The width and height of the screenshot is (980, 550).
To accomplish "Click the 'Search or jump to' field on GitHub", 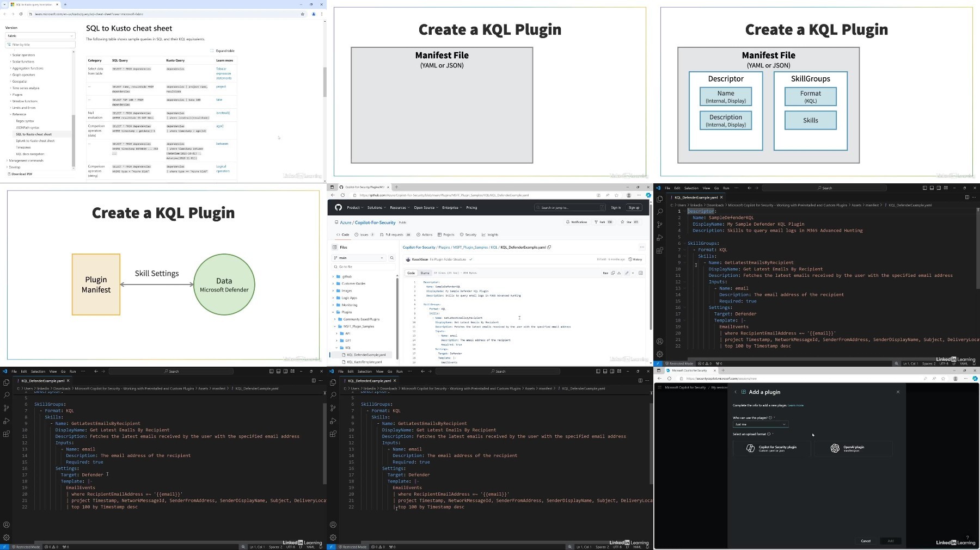I will tap(570, 207).
